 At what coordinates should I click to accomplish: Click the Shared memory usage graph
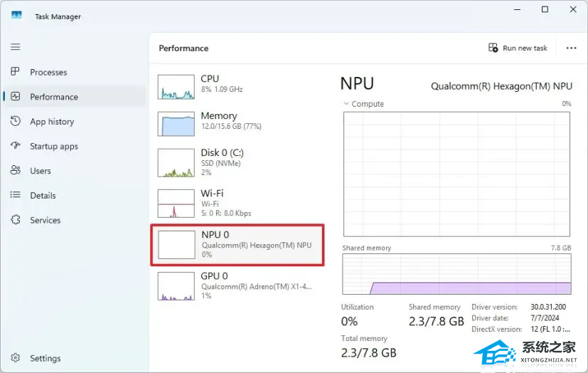point(456,274)
